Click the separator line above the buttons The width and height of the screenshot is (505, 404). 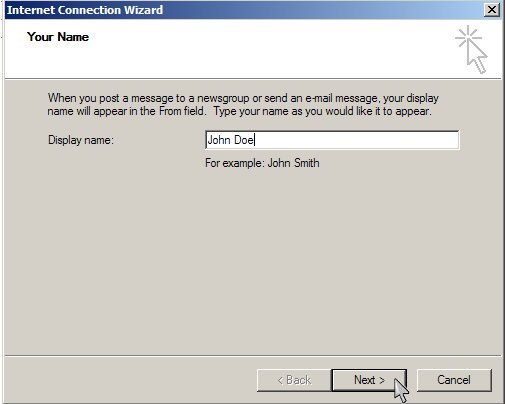click(253, 355)
